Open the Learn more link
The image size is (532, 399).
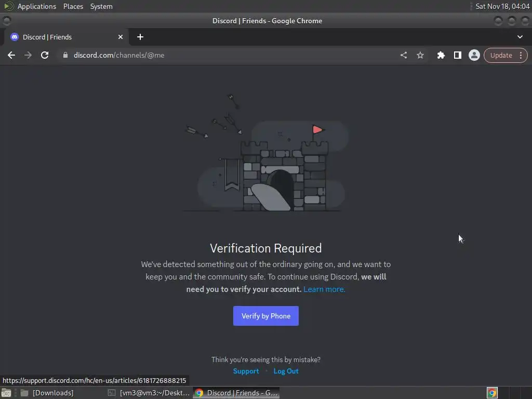[x=324, y=289]
